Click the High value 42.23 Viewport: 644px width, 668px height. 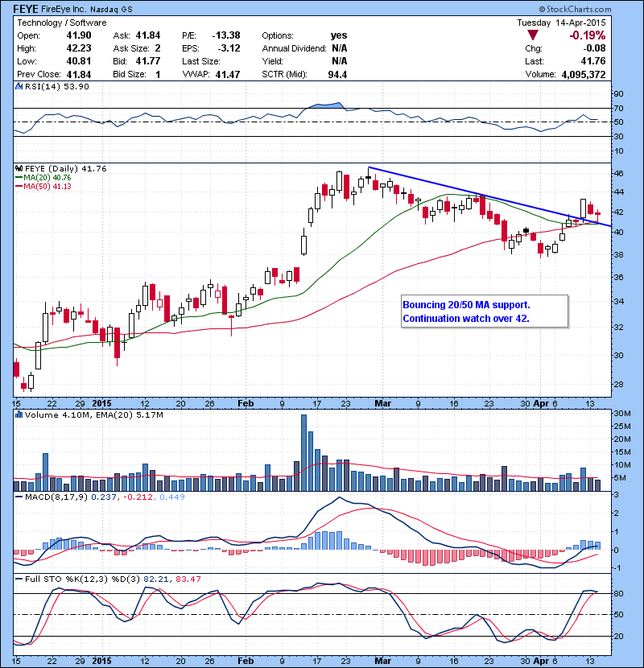tap(79, 48)
